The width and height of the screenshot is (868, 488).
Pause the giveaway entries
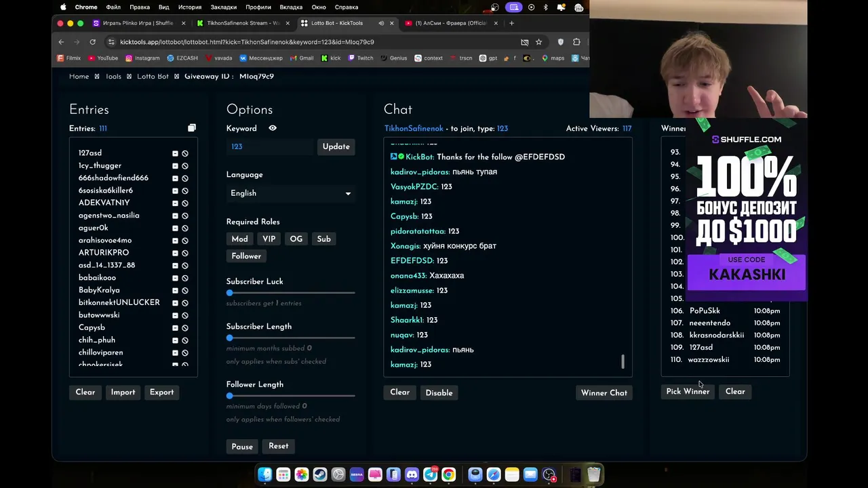click(242, 447)
